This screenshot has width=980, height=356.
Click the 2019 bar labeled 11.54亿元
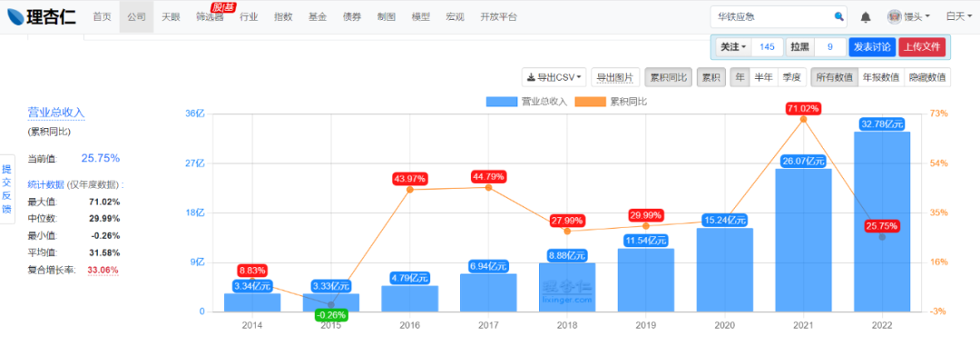click(646, 280)
